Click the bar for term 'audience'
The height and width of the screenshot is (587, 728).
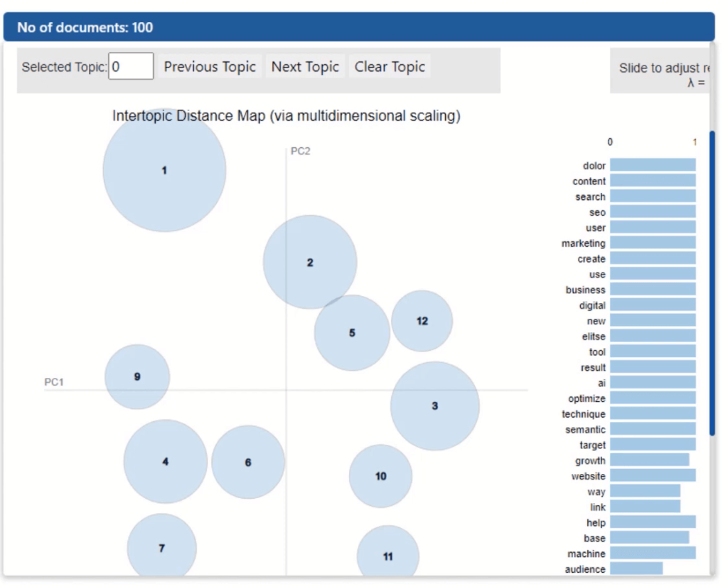point(636,569)
